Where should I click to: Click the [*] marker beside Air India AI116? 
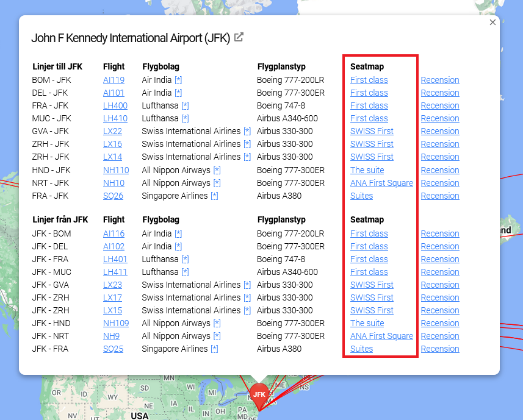point(178,233)
